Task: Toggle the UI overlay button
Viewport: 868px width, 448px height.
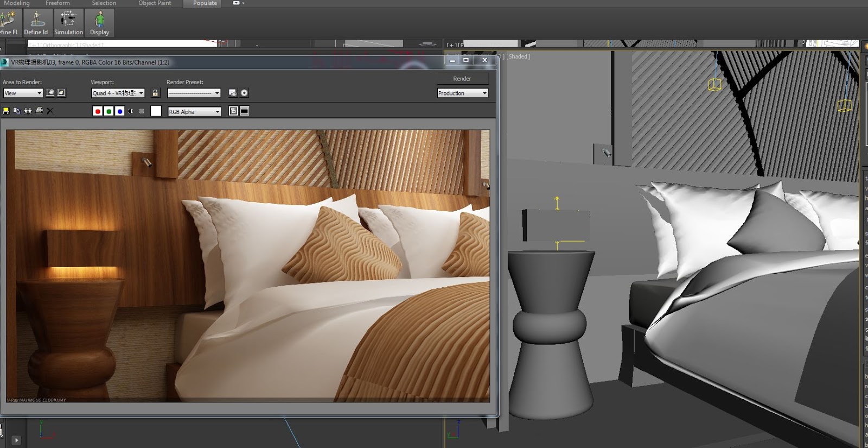Action: tap(233, 111)
